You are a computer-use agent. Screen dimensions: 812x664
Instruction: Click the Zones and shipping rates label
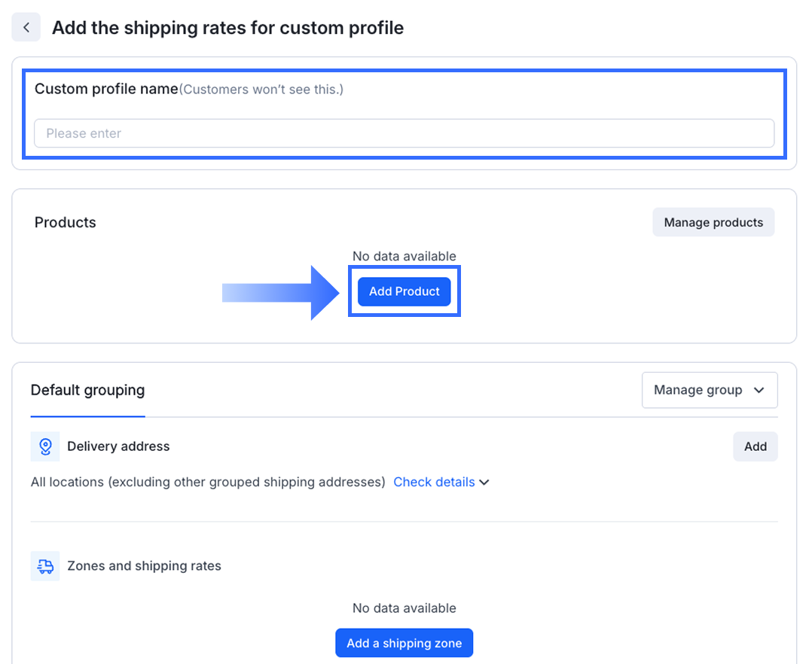click(x=144, y=566)
